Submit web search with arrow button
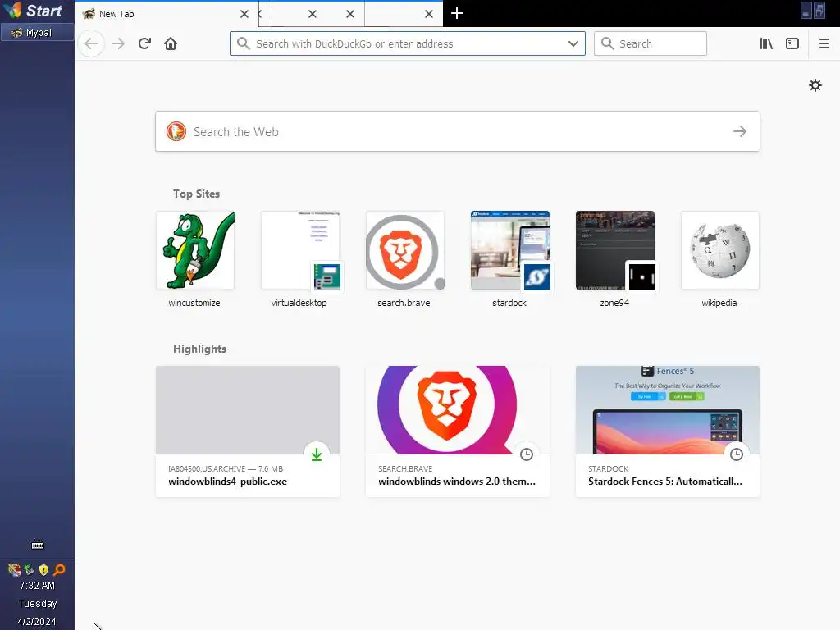This screenshot has height=630, width=840. (740, 131)
